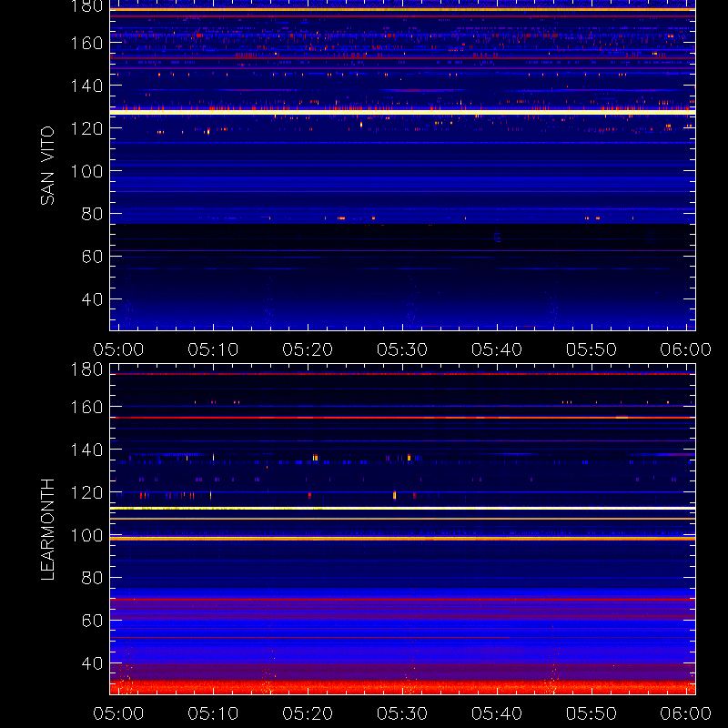Image resolution: width=728 pixels, height=728 pixels.
Task: Click the 06:00 time label under San Vito plot
Action: point(686,349)
